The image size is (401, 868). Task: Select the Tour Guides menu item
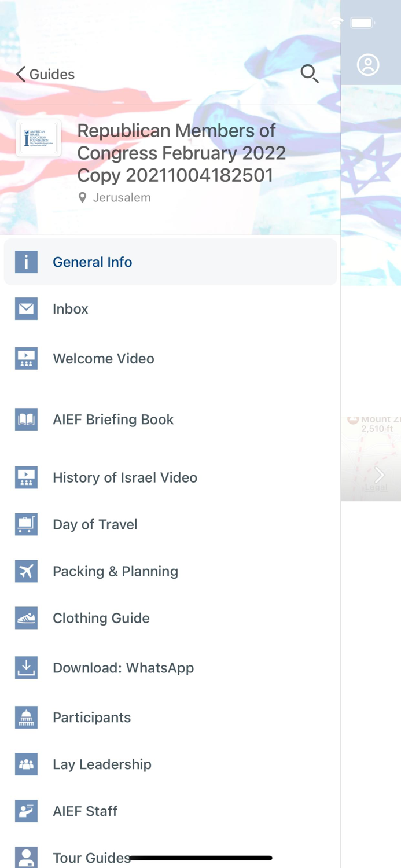point(91,858)
